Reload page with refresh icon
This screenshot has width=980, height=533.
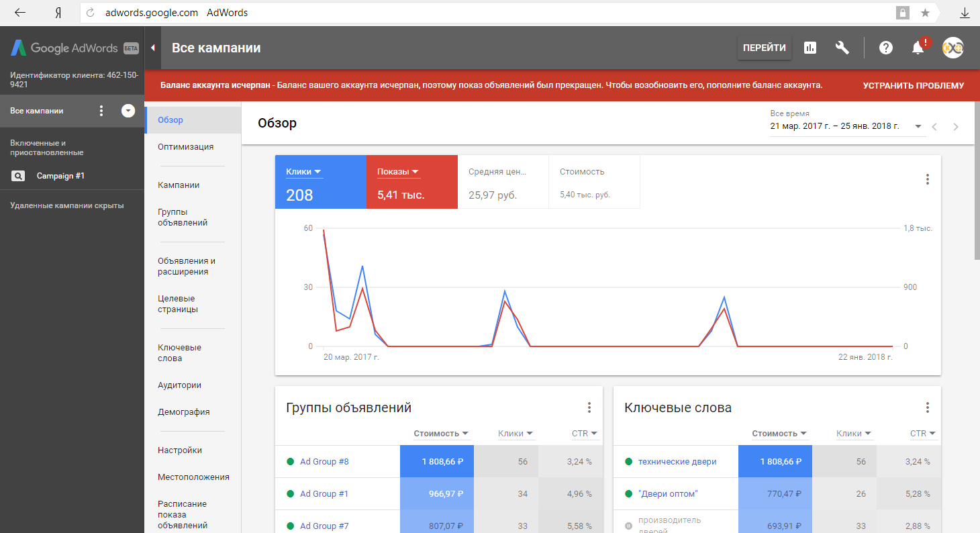[x=90, y=13]
